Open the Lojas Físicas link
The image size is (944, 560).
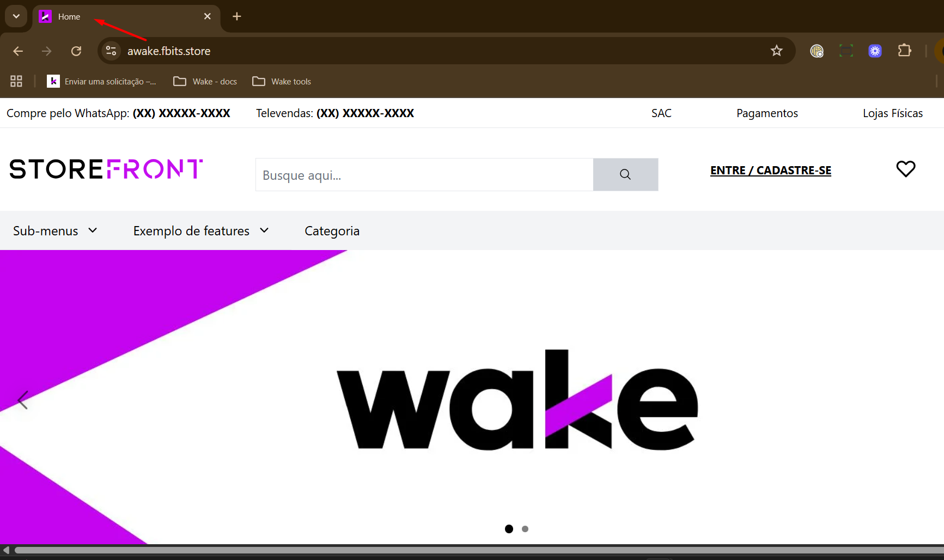[x=893, y=113]
